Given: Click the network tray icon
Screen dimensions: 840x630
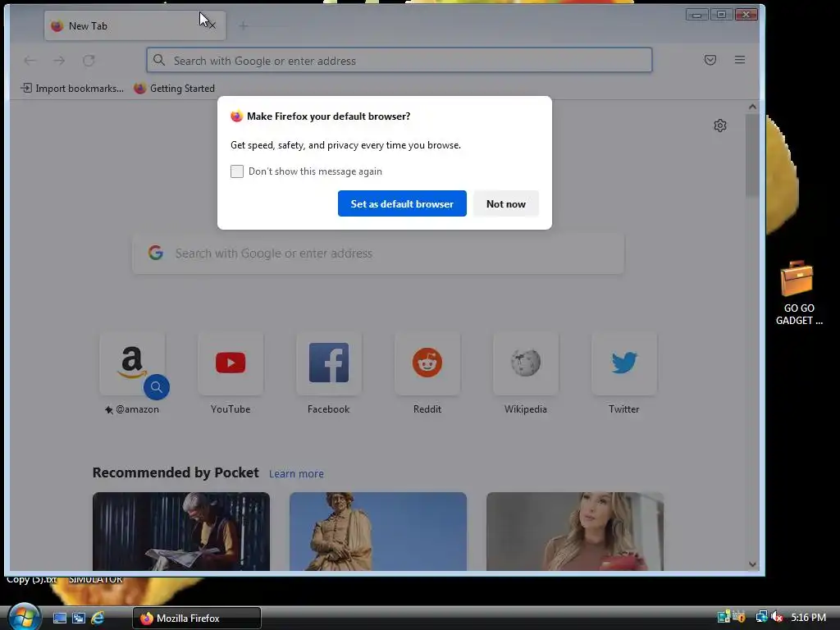Looking at the screenshot, I should click(x=761, y=617).
